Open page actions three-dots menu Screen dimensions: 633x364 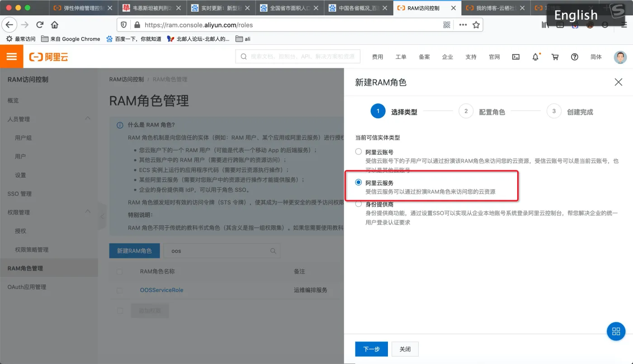coord(463,25)
